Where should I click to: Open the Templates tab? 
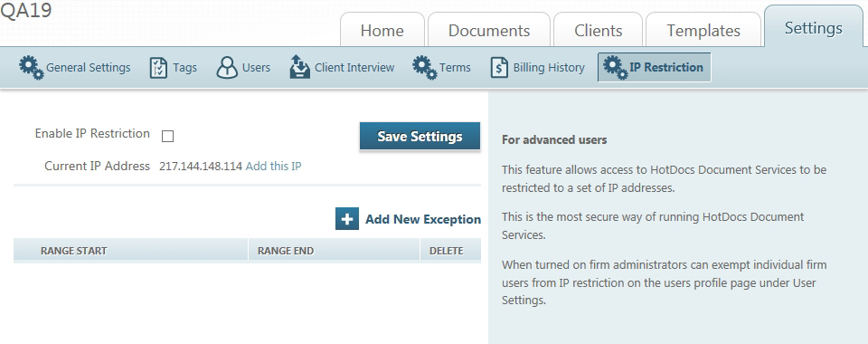tap(703, 30)
